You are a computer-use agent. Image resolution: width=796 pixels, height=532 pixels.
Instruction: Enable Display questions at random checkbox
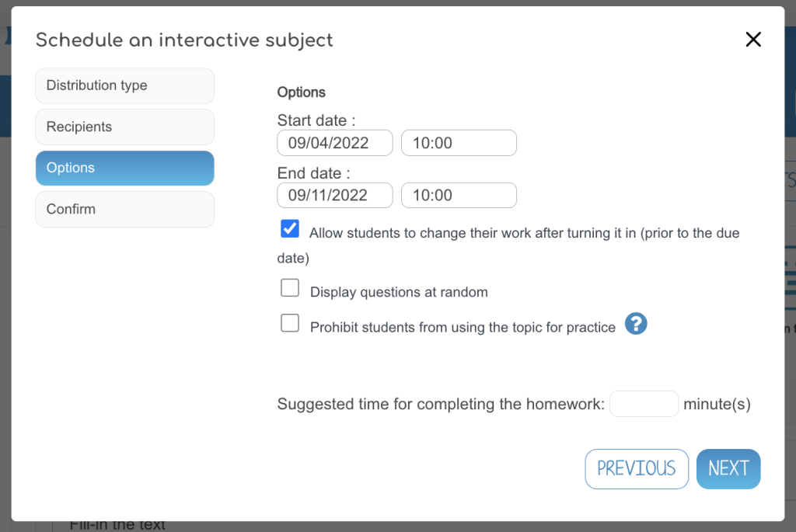click(x=290, y=287)
